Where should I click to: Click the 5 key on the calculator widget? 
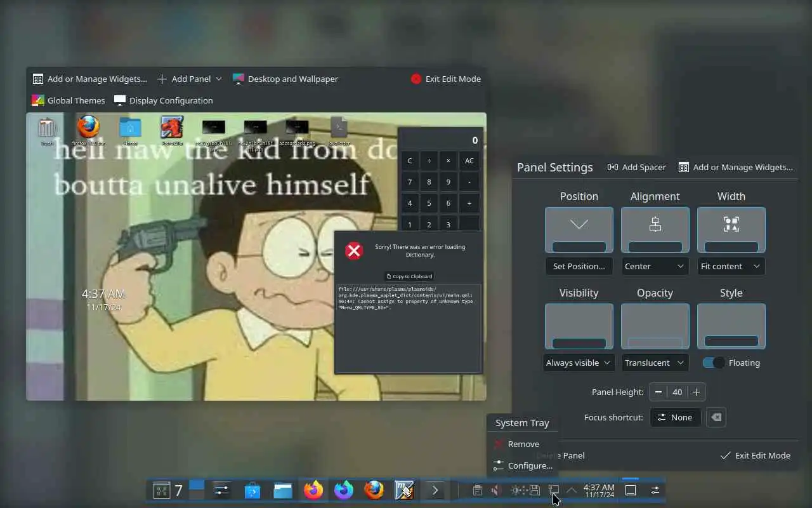point(429,203)
